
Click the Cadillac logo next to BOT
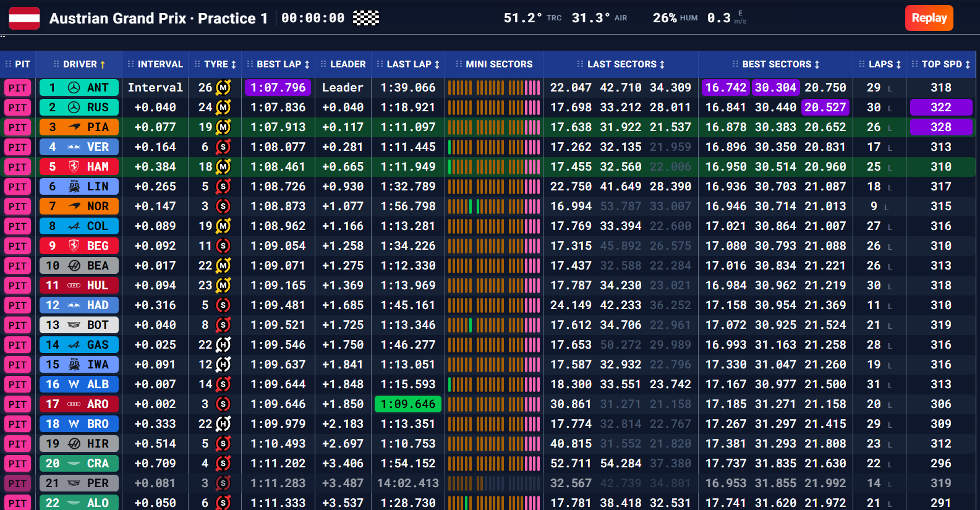[x=74, y=325]
